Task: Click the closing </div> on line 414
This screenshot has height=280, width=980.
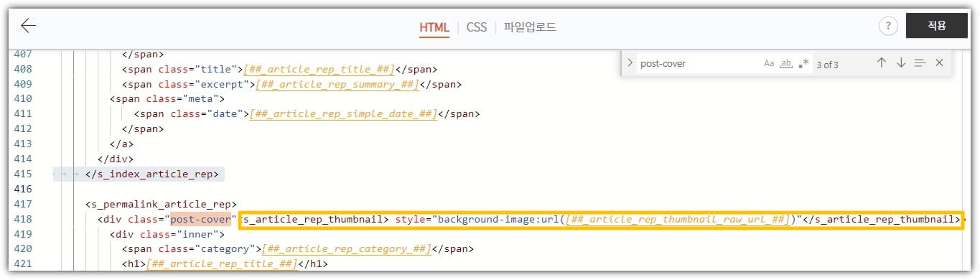Action: (x=116, y=159)
